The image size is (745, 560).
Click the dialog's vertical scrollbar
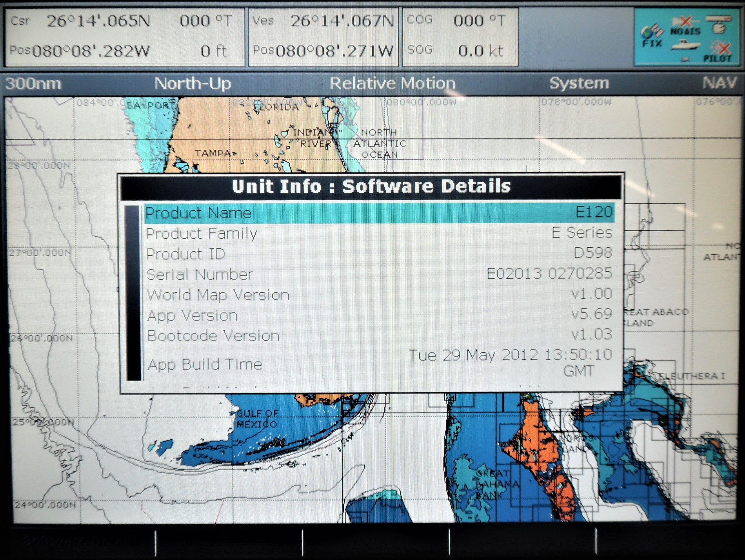click(133, 293)
